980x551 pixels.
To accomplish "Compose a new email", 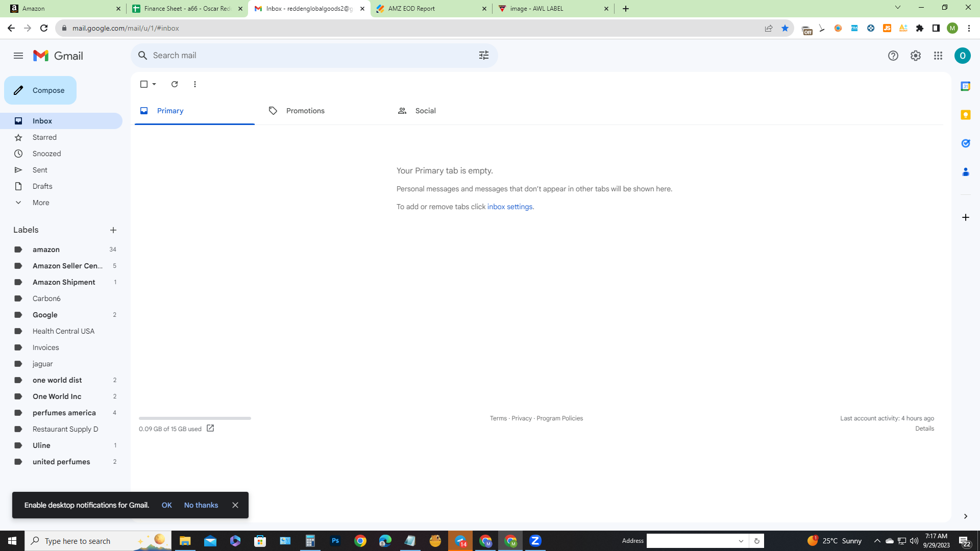I will (40, 90).
